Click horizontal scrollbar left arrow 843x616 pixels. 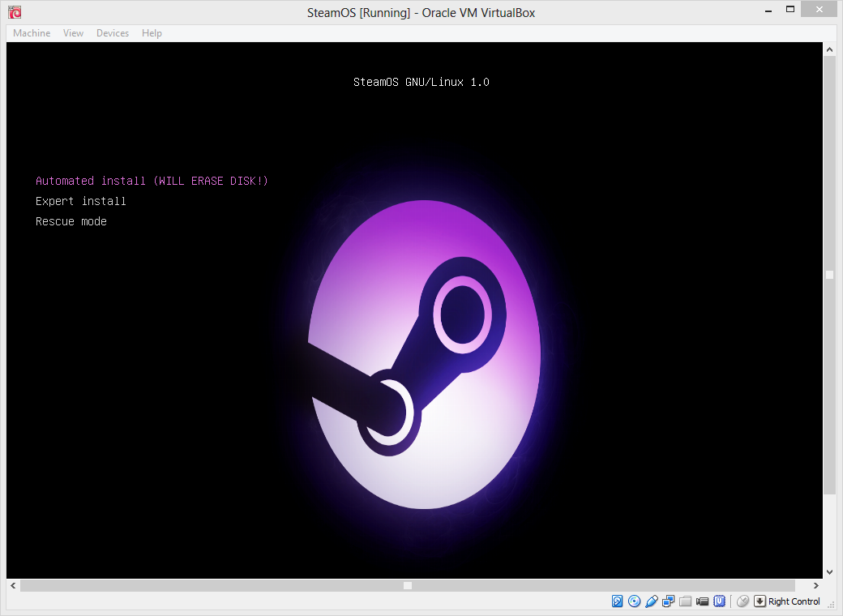[x=13, y=585]
